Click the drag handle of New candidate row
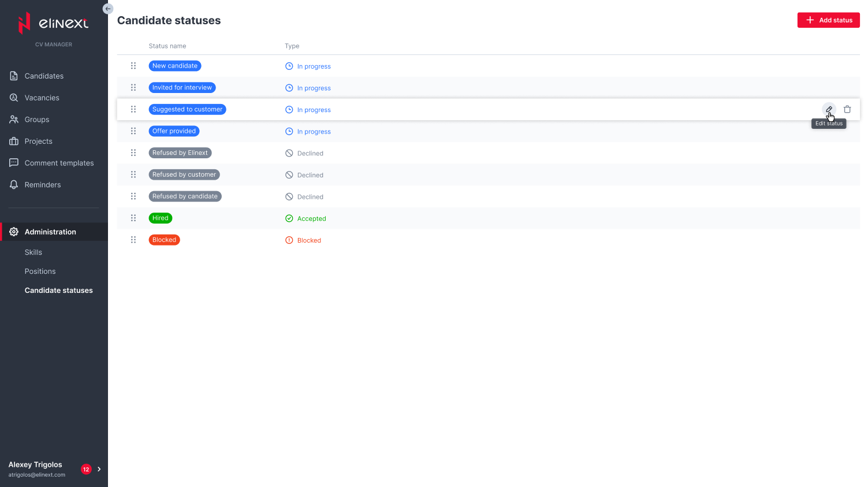The height and width of the screenshot is (487, 868). (133, 66)
